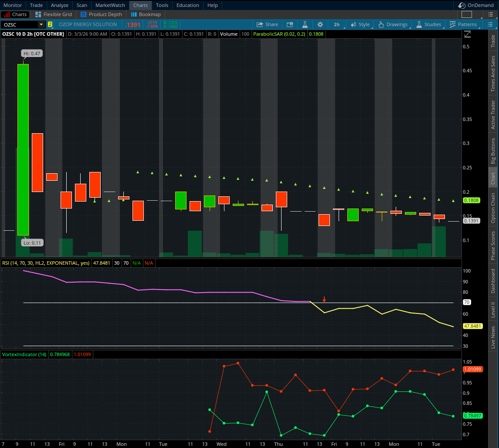Open the Help tab
The width and height of the screenshot is (499, 448).
(213, 5)
